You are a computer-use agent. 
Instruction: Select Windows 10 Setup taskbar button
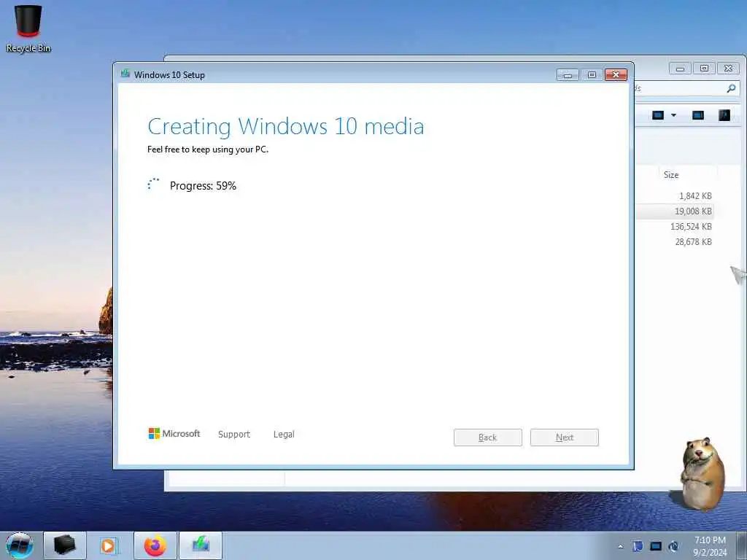pyautogui.click(x=201, y=545)
